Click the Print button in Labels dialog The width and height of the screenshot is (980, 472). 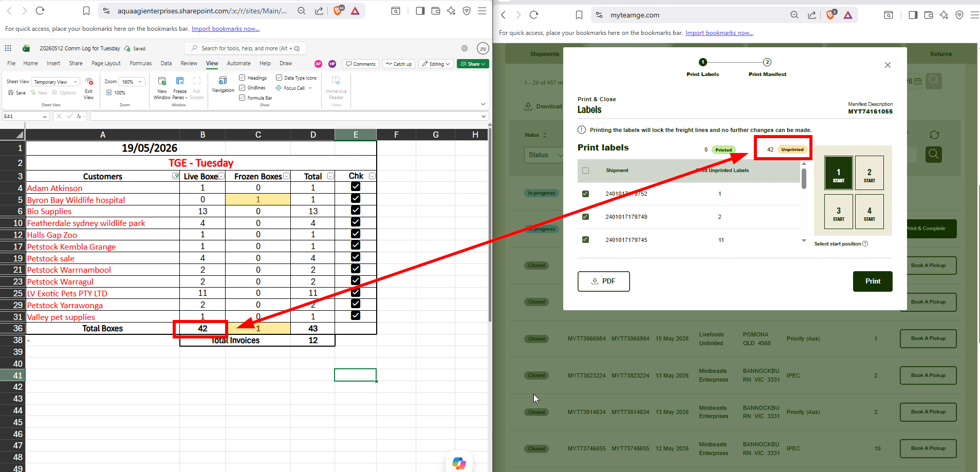click(x=873, y=281)
